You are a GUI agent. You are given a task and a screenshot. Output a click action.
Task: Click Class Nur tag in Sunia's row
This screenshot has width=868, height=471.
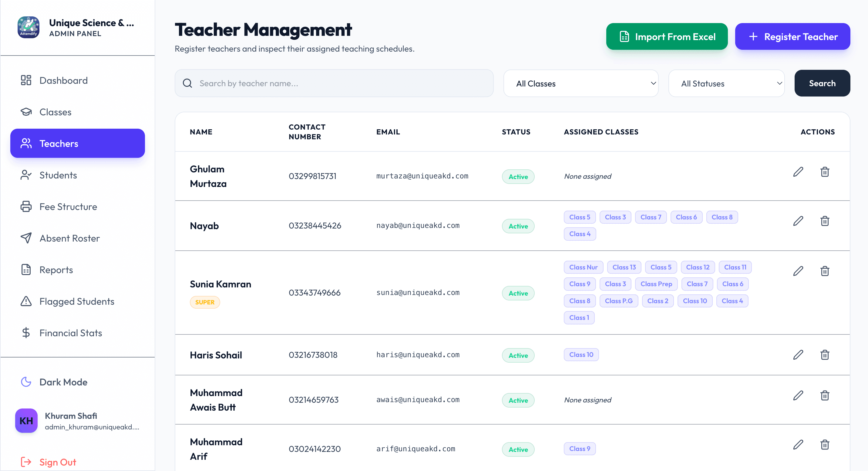click(583, 267)
